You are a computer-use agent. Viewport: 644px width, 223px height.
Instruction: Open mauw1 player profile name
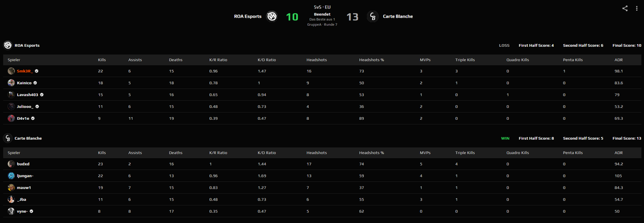[24, 188]
